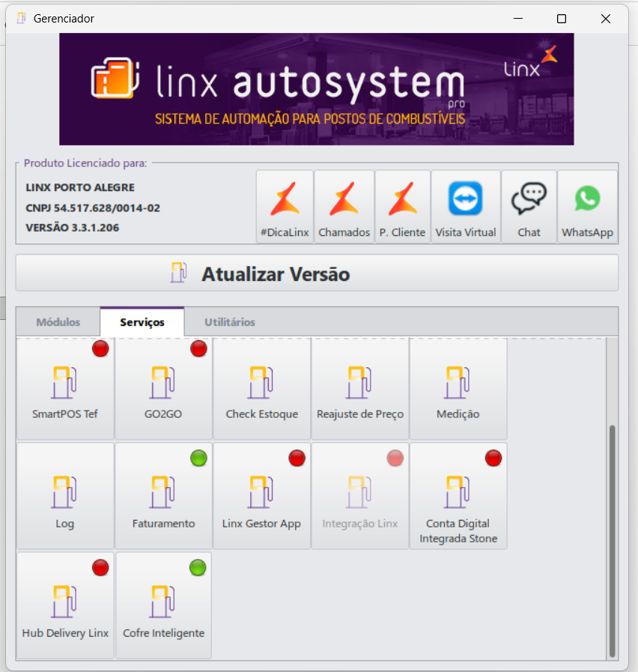Switch to the Utilitários tab
This screenshot has width=638, height=672.
pyautogui.click(x=230, y=322)
